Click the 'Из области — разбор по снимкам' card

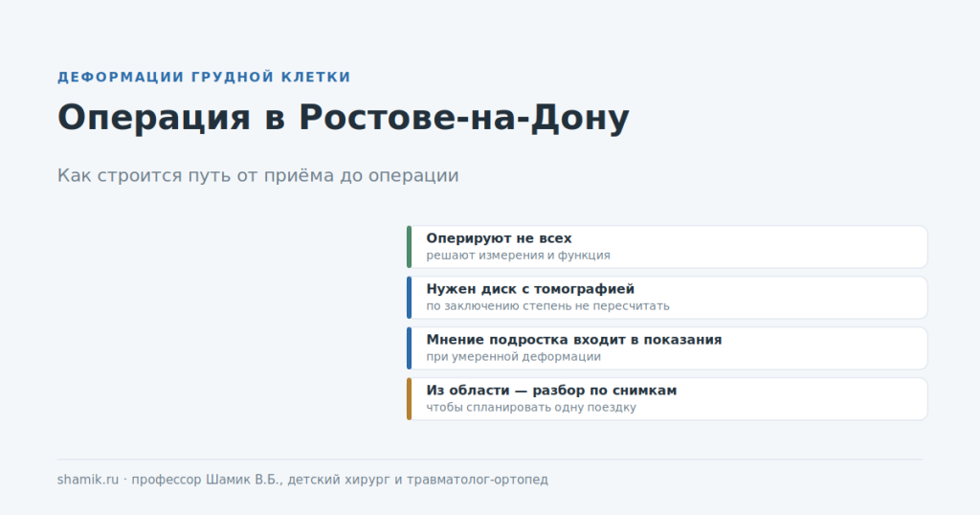(667, 399)
